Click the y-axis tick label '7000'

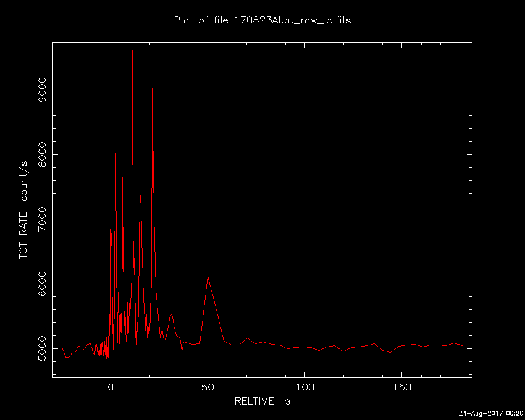(x=43, y=219)
